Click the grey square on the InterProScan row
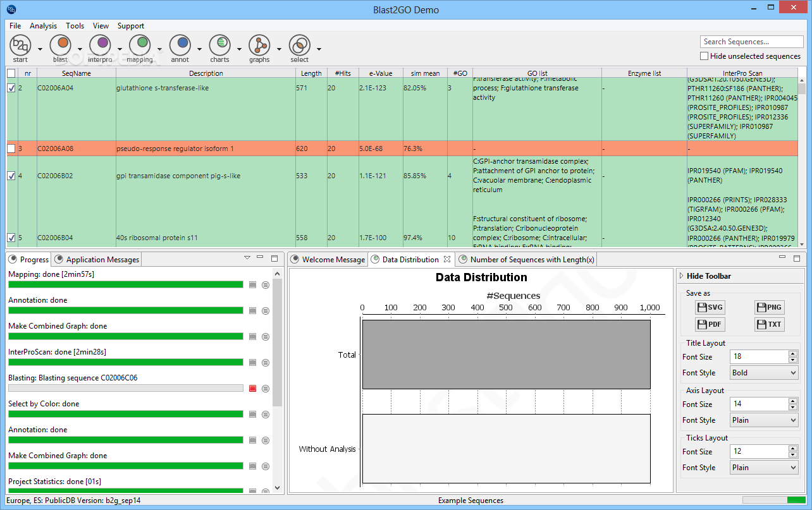Screen dimensions: 812x510 tap(252, 363)
